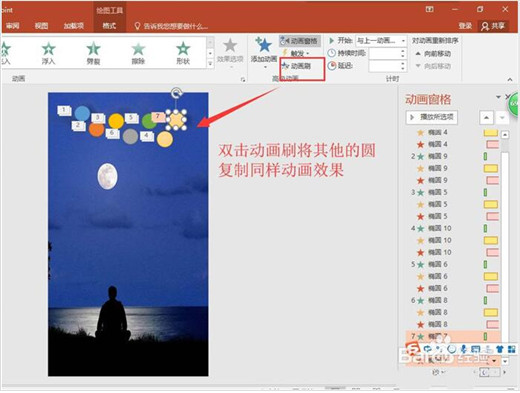
Task: Open the 动画窗格 pane options dropdown
Action: 498,97
